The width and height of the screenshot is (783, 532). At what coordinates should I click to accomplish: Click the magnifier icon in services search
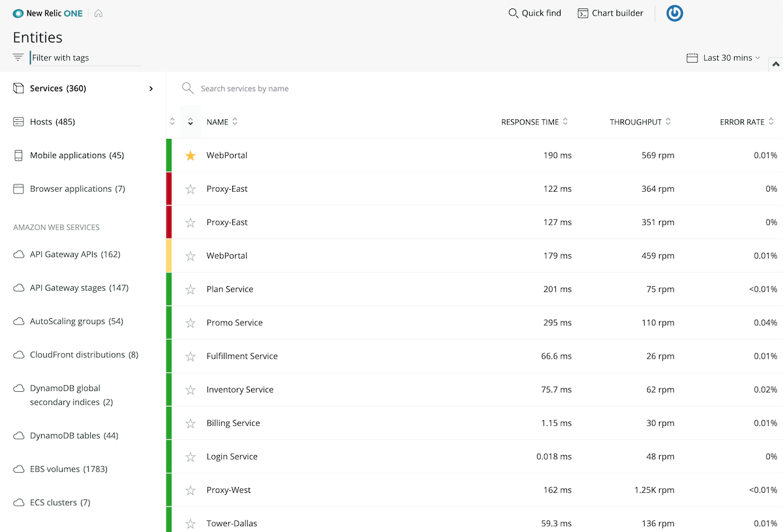tap(188, 88)
